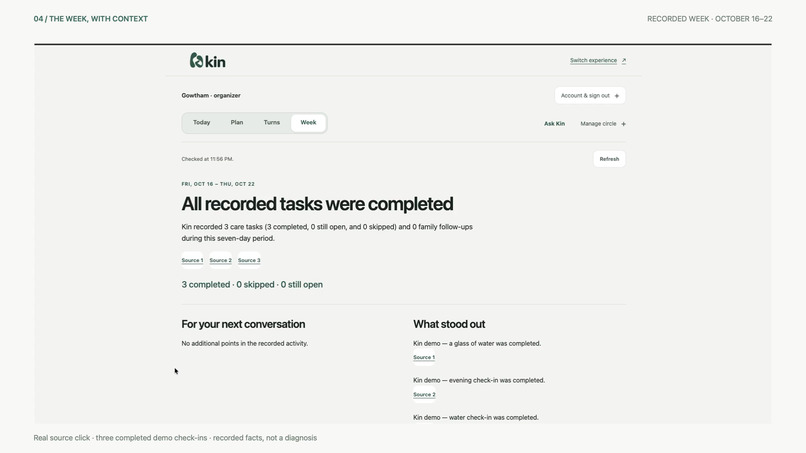Open Source 2 under evening check-in item

point(424,394)
